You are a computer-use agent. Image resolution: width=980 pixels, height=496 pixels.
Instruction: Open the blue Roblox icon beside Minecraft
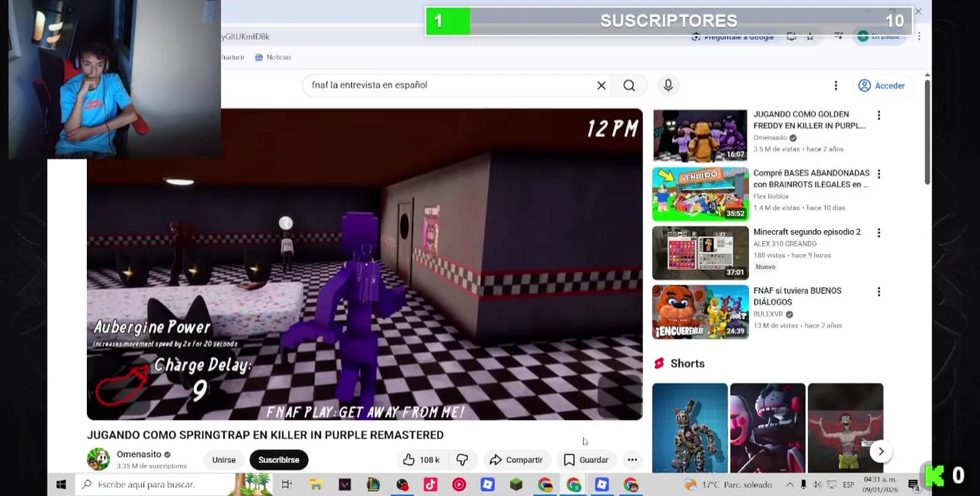[487, 485]
